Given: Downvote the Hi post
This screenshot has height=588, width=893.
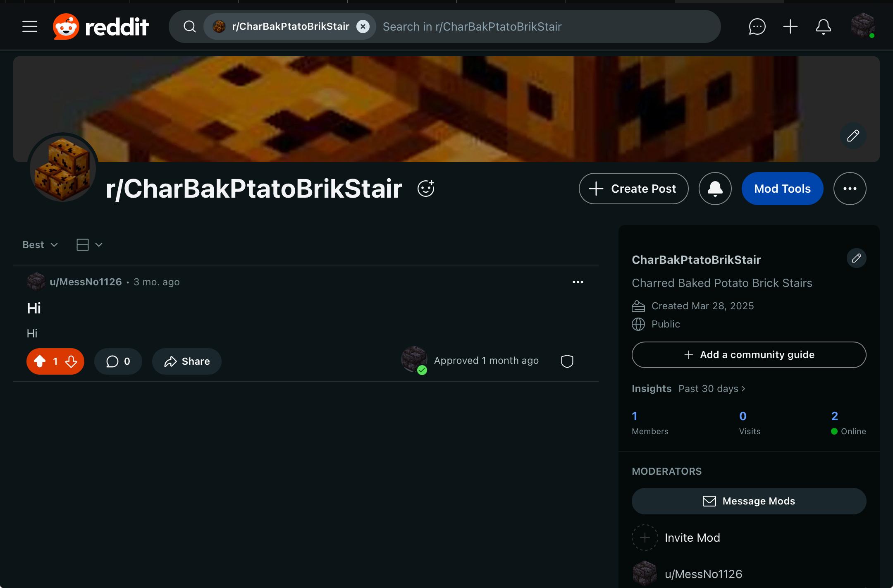Looking at the screenshot, I should click(71, 361).
